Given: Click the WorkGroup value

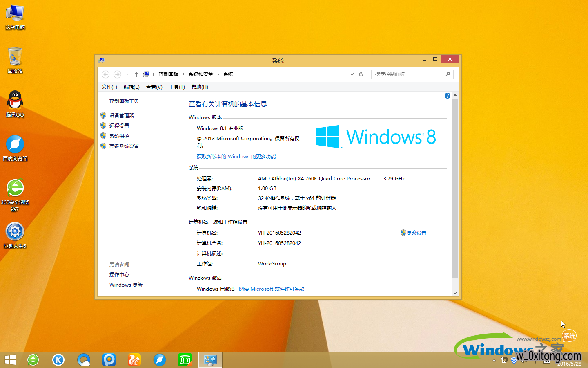Looking at the screenshot, I should (272, 263).
